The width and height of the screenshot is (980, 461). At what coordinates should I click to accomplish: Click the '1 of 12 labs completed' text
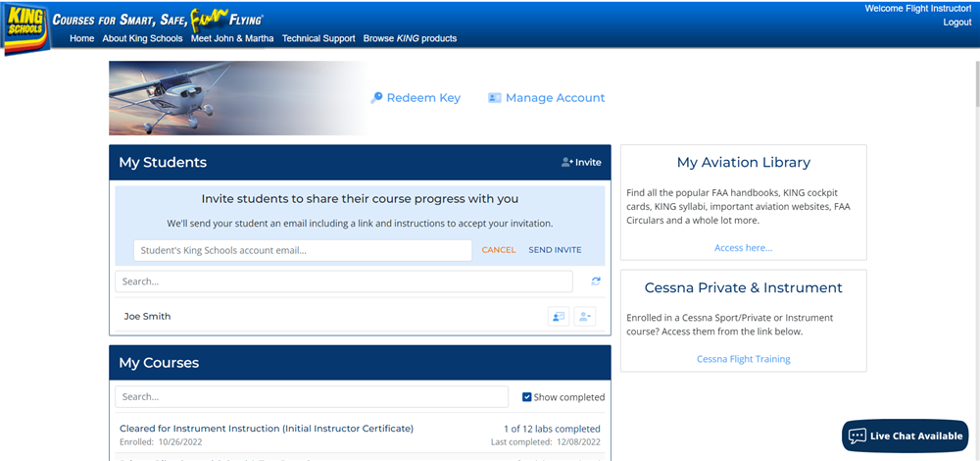[x=552, y=429]
